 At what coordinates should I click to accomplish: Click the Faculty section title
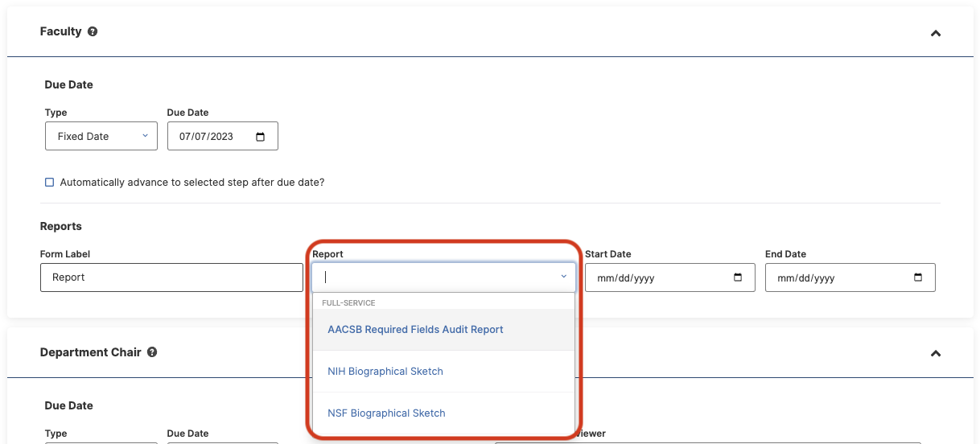coord(61,31)
